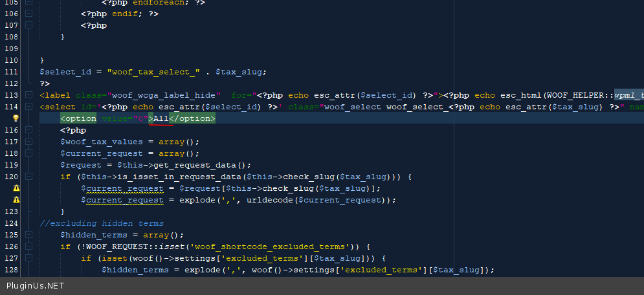Click line number 109 in the gutter

(x=11, y=49)
